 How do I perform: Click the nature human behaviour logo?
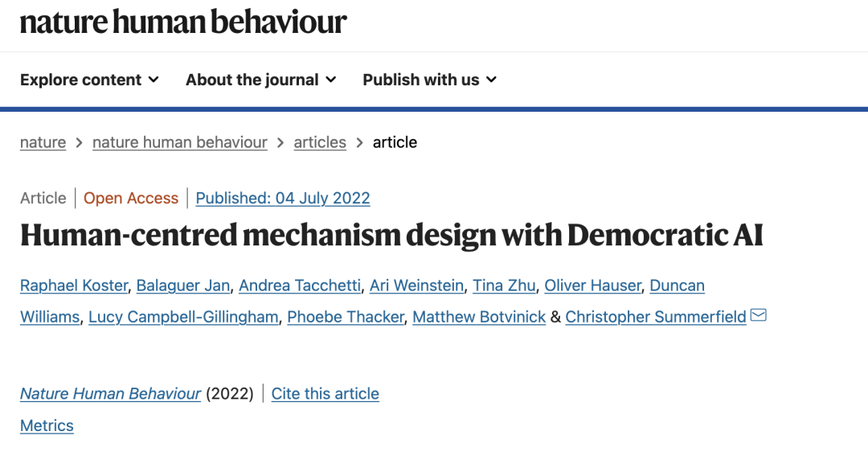183,22
